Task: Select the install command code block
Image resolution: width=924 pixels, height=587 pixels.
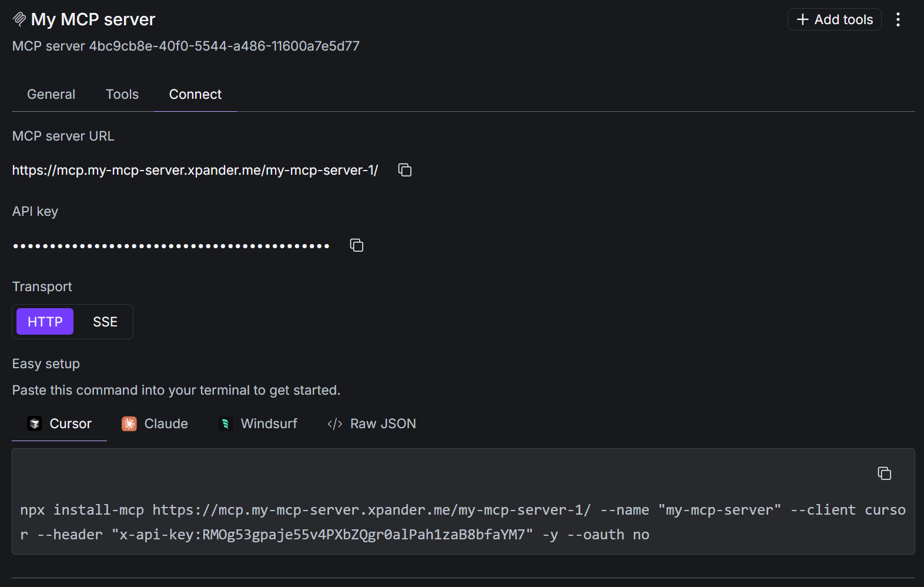Action: pyautogui.click(x=458, y=521)
